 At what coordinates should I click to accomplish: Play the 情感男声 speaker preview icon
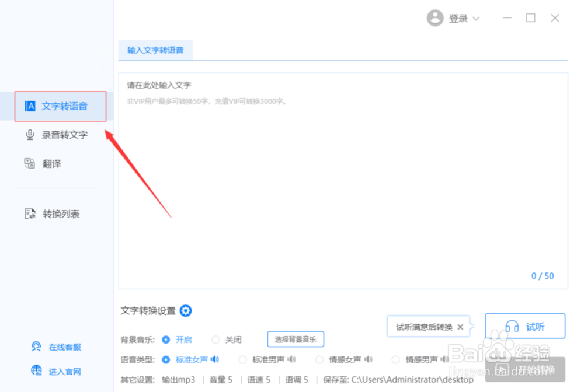coord(443,360)
